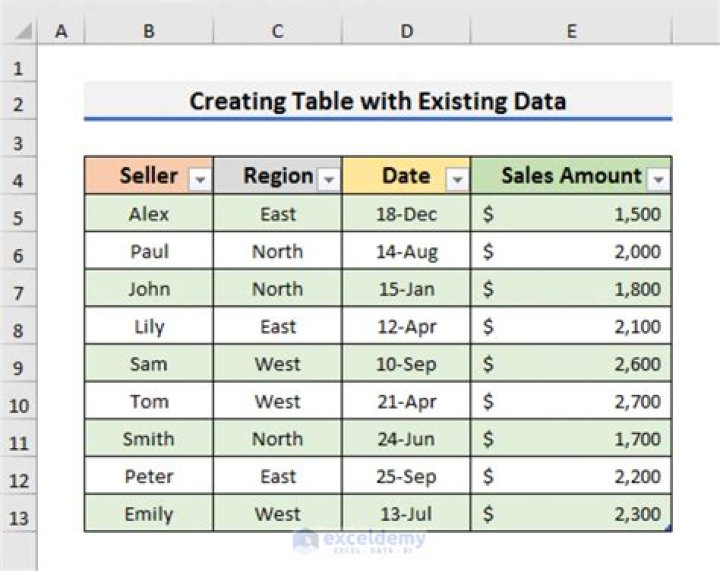Select column E header
Image resolution: width=720 pixels, height=571 pixels.
pos(571,32)
